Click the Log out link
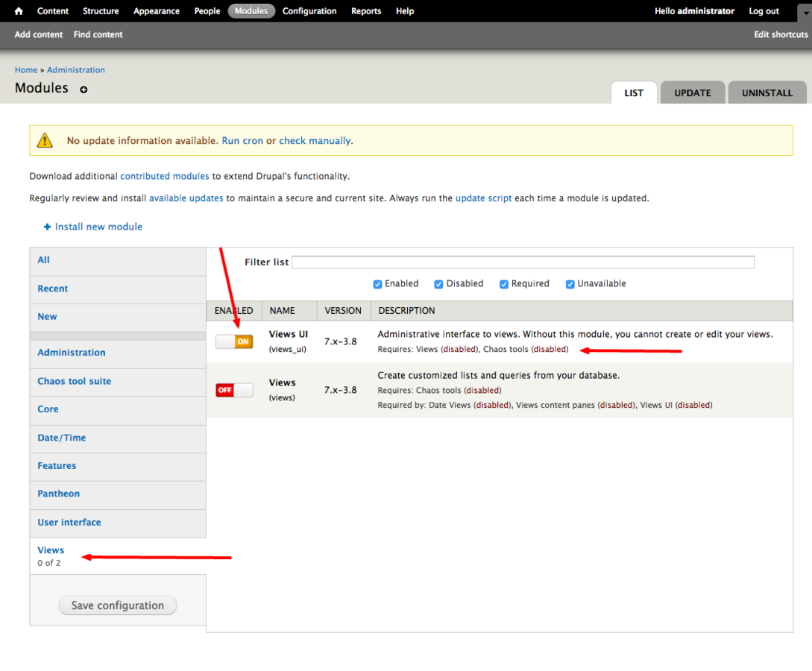Viewport: 812px width, 671px height. (764, 11)
